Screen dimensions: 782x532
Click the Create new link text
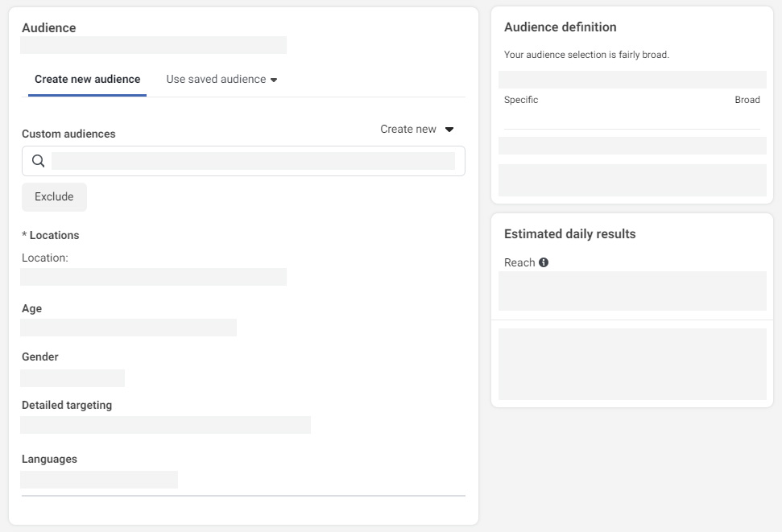pyautogui.click(x=408, y=129)
